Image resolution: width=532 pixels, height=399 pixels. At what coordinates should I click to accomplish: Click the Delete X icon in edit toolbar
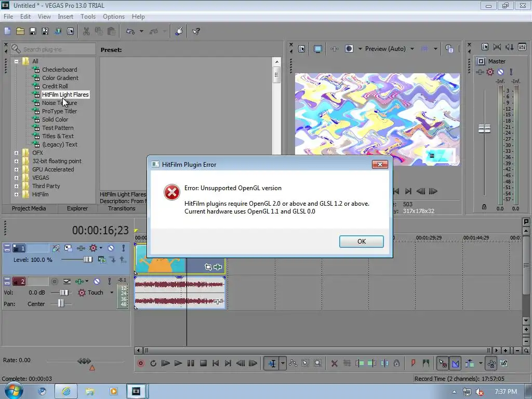334,363
